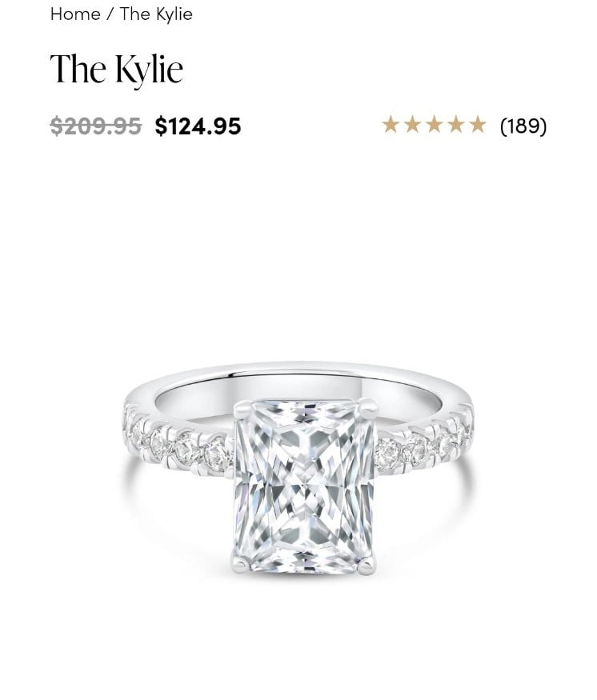Screen dimensions: 597x700
Task: Click the second gold rating star
Action: click(412, 125)
